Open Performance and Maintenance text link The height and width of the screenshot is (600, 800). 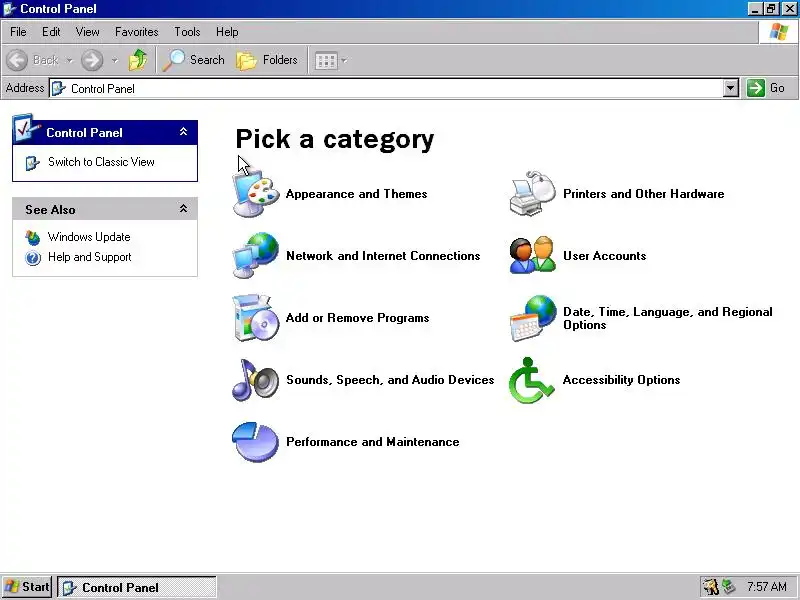[372, 442]
